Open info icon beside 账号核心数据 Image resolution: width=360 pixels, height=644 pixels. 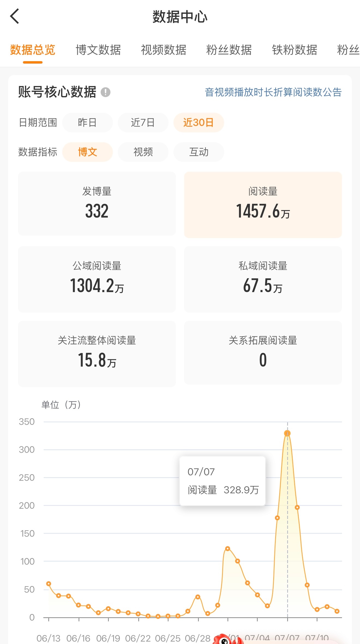click(106, 92)
